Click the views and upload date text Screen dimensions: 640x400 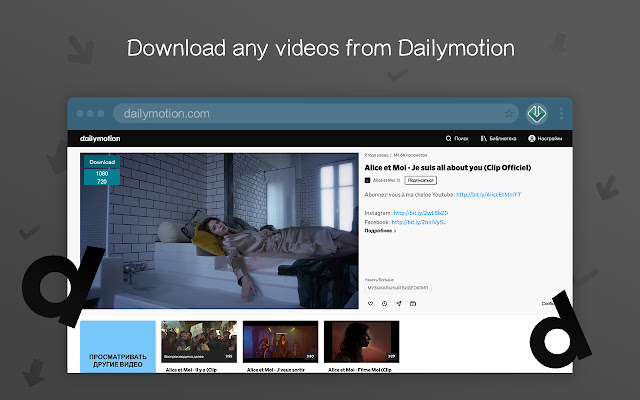click(x=396, y=155)
